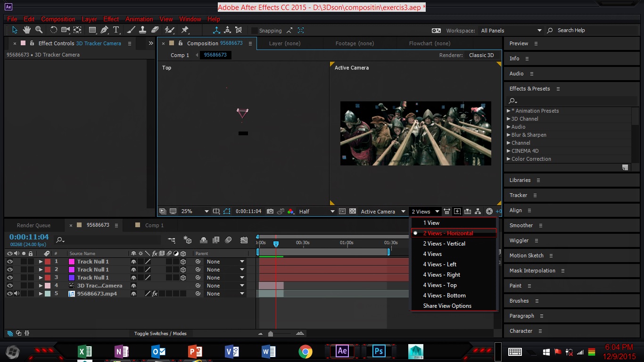
Task: Click Reset Exposure icon in viewer
Action: (489, 212)
